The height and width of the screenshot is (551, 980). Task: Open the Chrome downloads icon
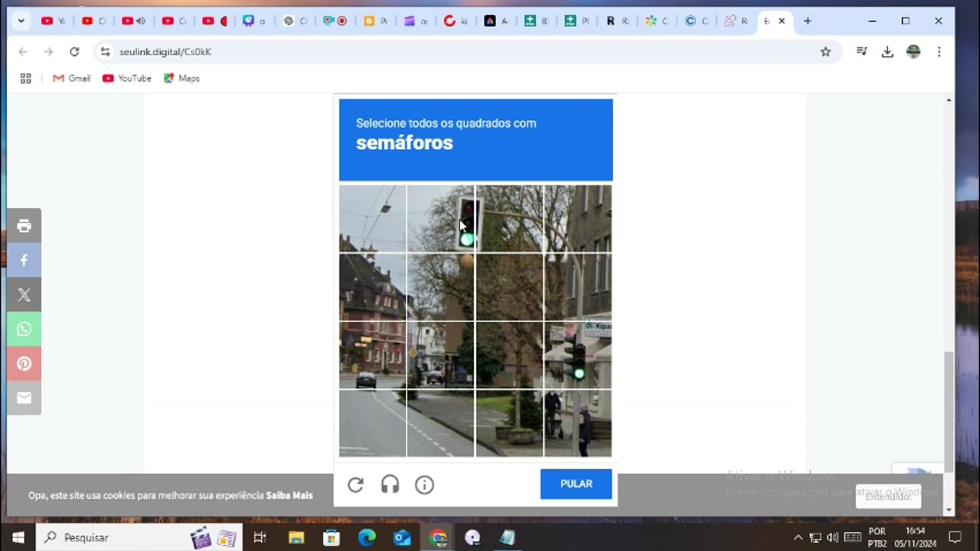coord(887,51)
